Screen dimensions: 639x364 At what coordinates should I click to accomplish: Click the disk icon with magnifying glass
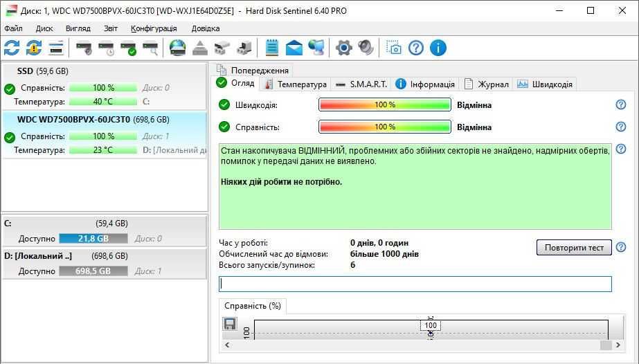[150, 48]
